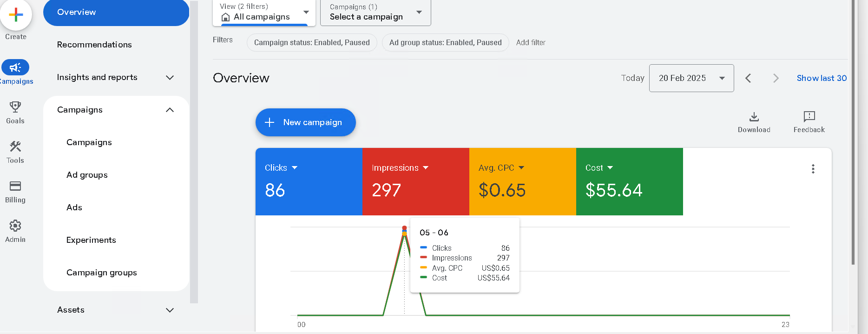Open the Admin gear icon
The height and width of the screenshot is (334, 868).
15,226
